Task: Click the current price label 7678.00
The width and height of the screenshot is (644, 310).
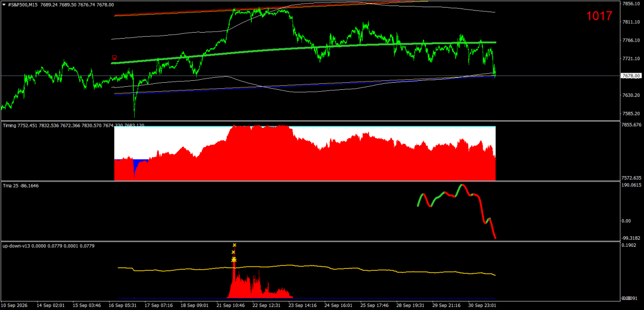Action: [631, 76]
